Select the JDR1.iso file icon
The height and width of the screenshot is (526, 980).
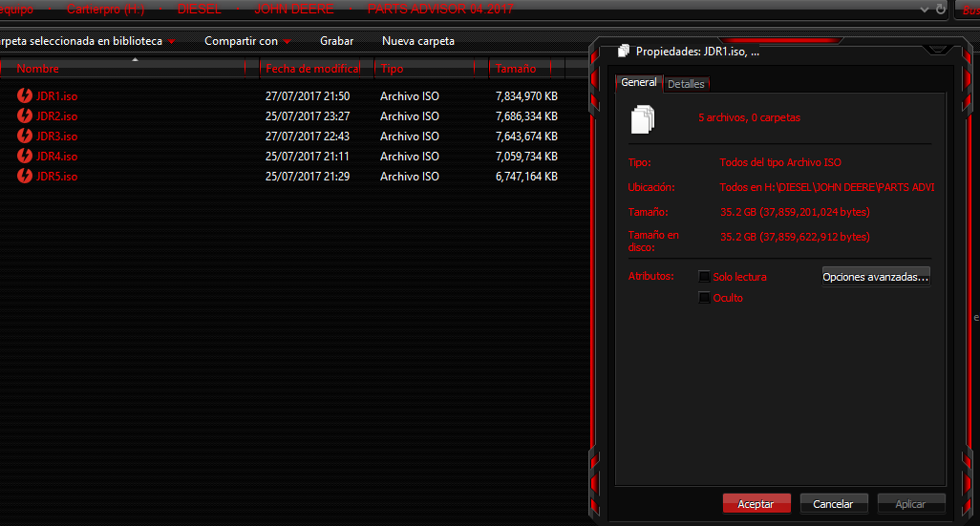[25, 95]
